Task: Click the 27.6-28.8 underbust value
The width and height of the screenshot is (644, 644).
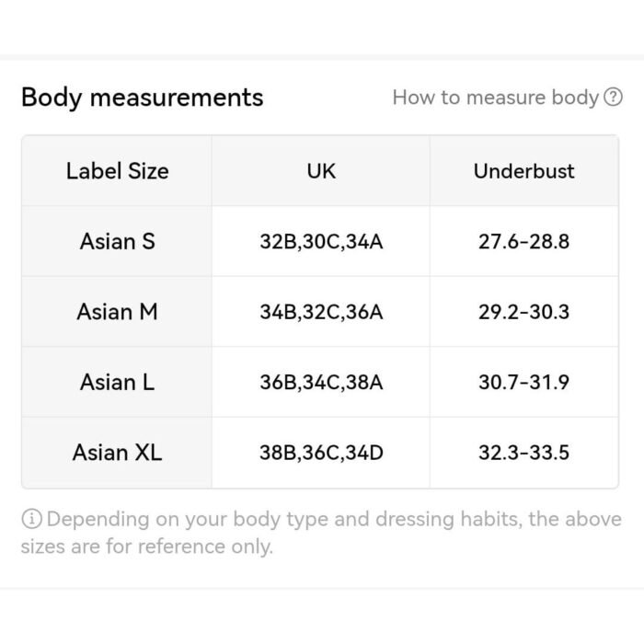Action: 524,241
